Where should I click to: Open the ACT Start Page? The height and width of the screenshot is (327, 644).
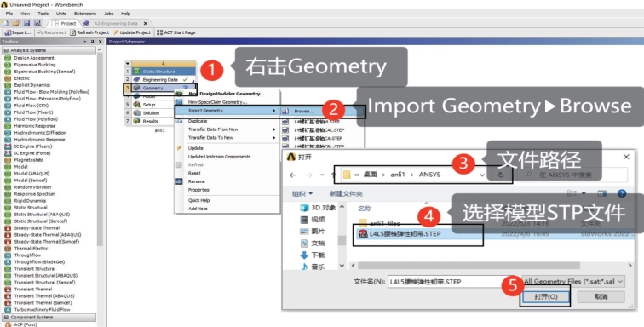point(175,32)
